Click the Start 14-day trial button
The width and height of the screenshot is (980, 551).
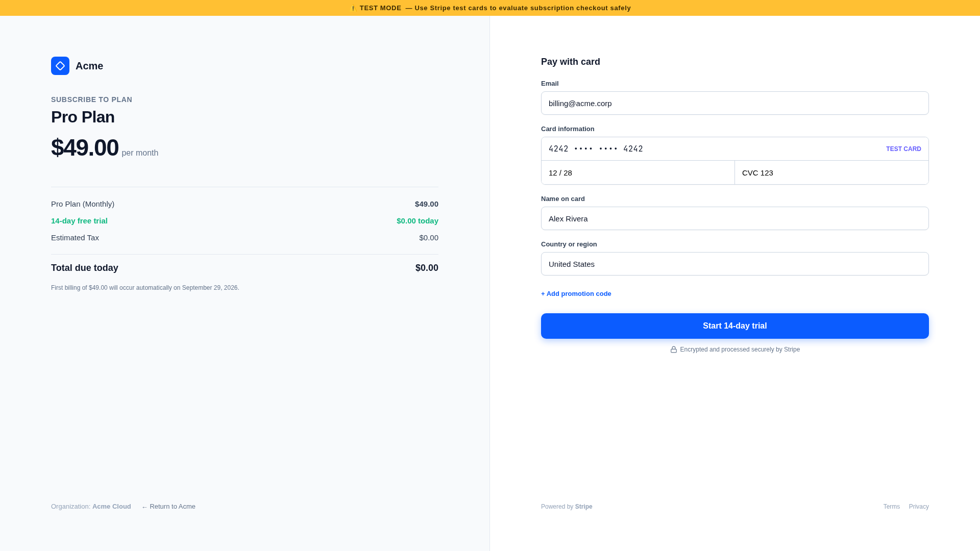pos(735,326)
